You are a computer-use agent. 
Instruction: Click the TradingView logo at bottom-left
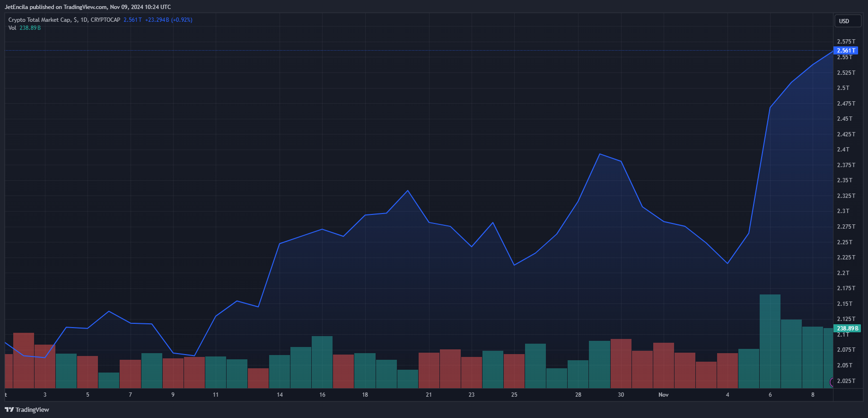(27, 409)
